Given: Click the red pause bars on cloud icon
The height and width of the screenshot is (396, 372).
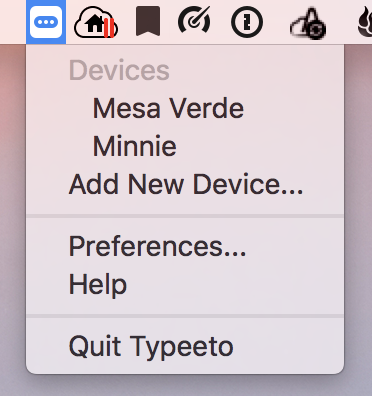Looking at the screenshot, I should coord(109,27).
